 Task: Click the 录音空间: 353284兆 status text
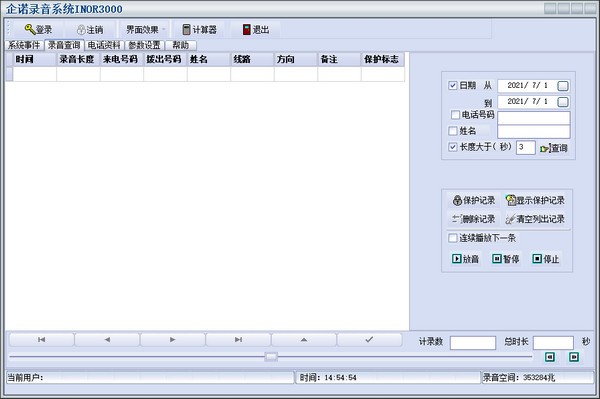pyautogui.click(x=518, y=378)
